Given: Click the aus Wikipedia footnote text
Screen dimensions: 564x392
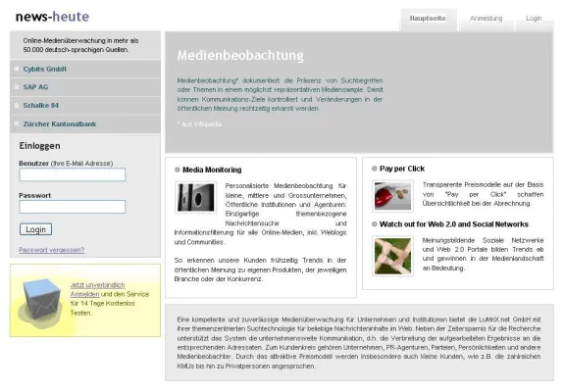Looking at the screenshot, I should 199,124.
